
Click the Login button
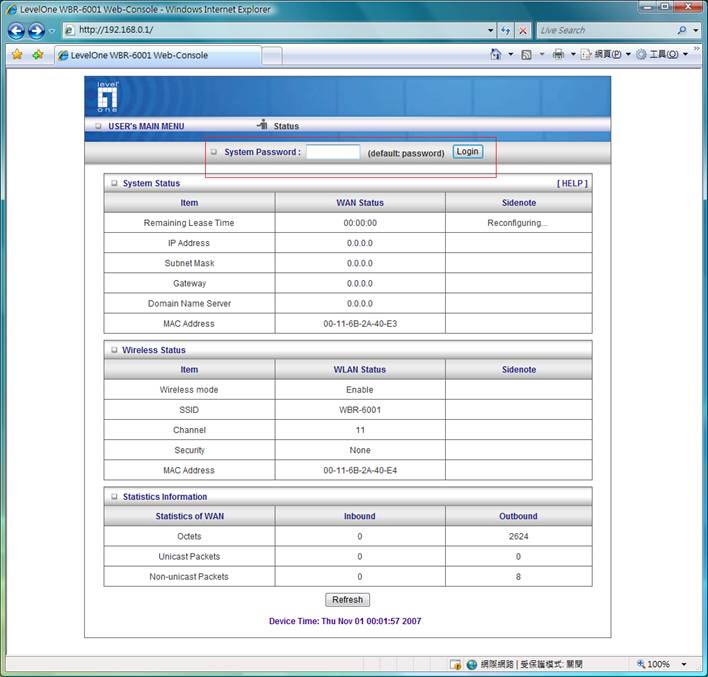(468, 152)
